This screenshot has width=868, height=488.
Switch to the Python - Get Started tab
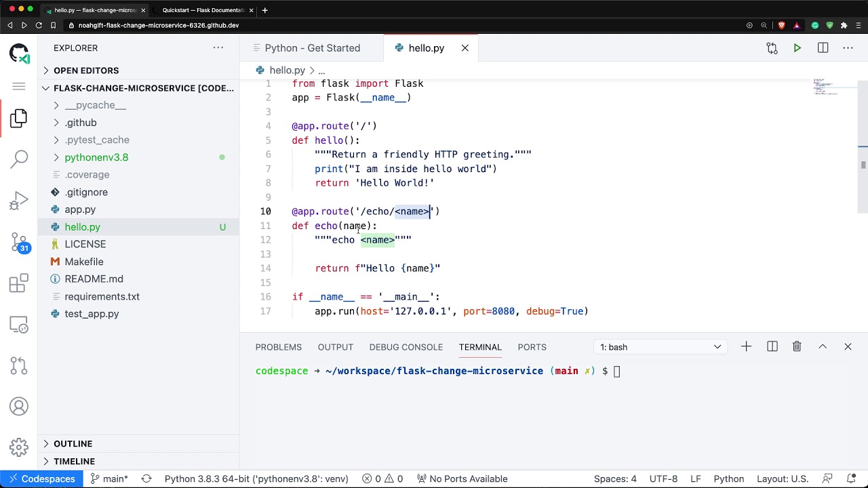click(x=312, y=48)
